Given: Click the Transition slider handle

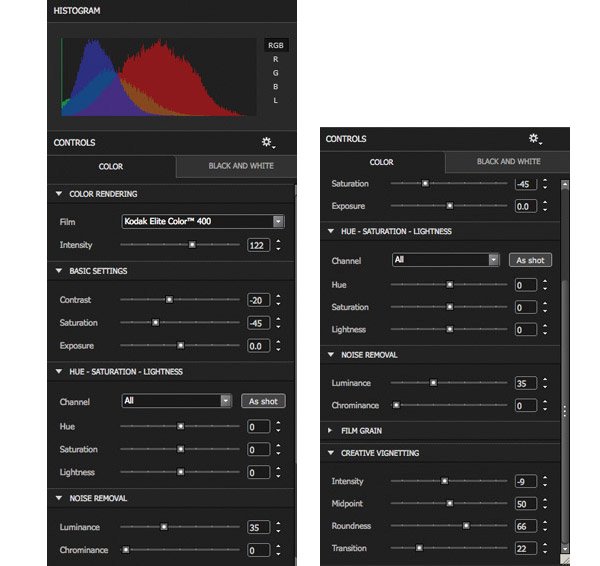Looking at the screenshot, I should [419, 548].
